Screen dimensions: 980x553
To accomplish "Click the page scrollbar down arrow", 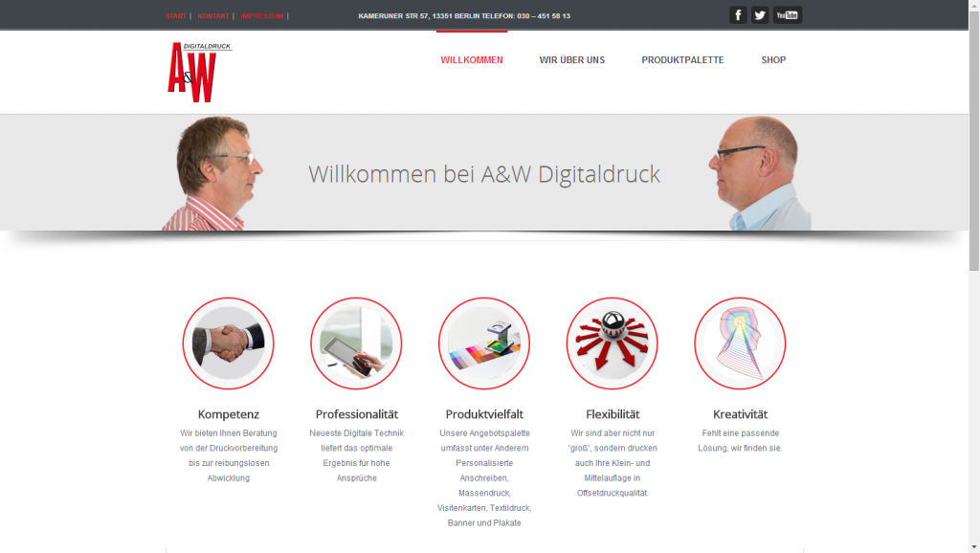I will point(974,547).
